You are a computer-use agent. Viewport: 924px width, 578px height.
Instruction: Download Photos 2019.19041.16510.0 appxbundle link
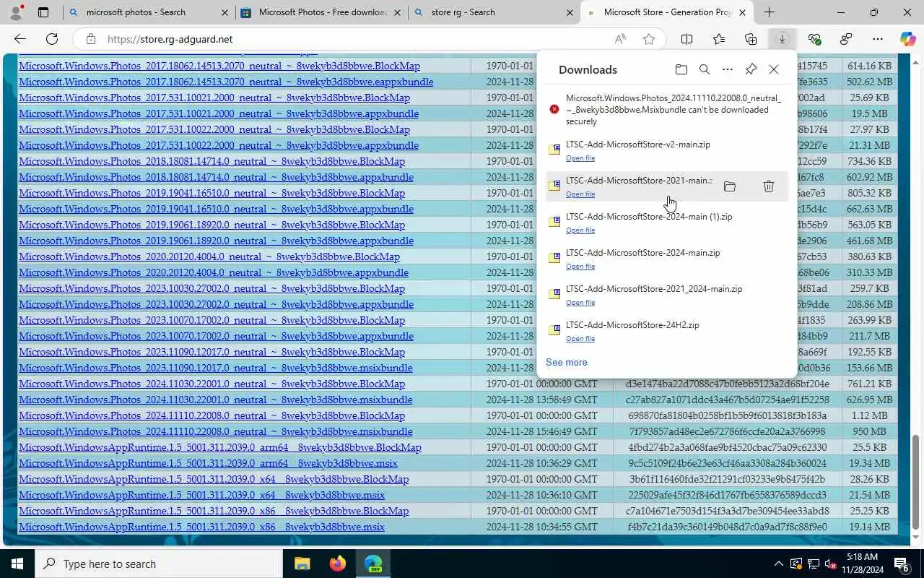(x=217, y=209)
